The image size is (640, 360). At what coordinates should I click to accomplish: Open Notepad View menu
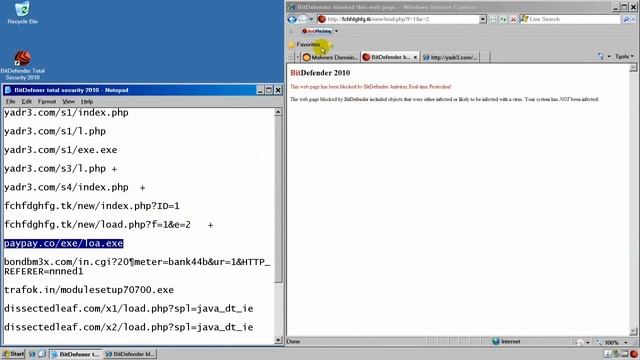tap(68, 101)
